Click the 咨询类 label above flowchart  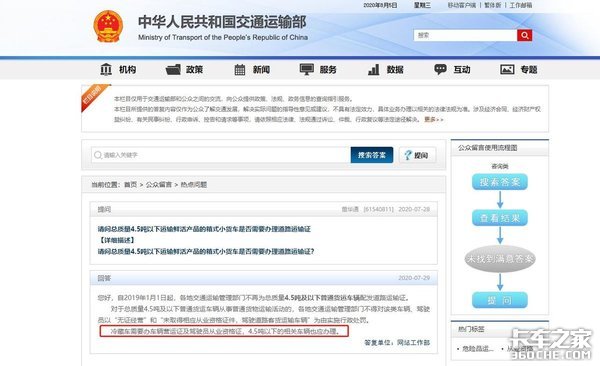coord(500,166)
